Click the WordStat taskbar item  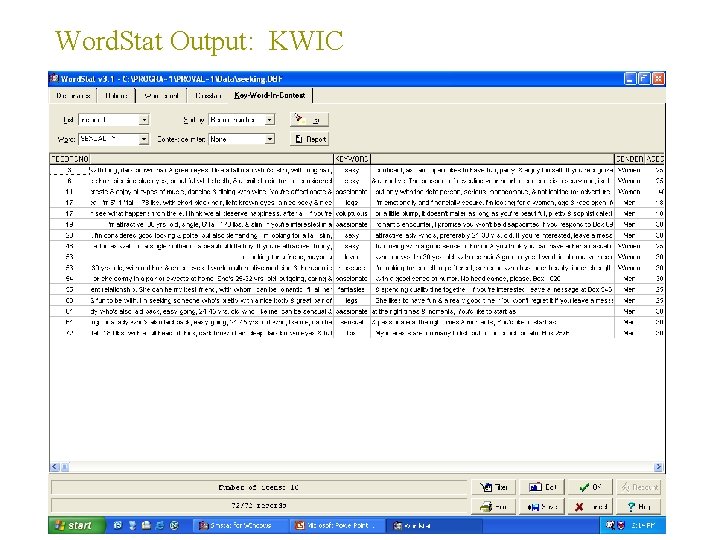click(434, 525)
